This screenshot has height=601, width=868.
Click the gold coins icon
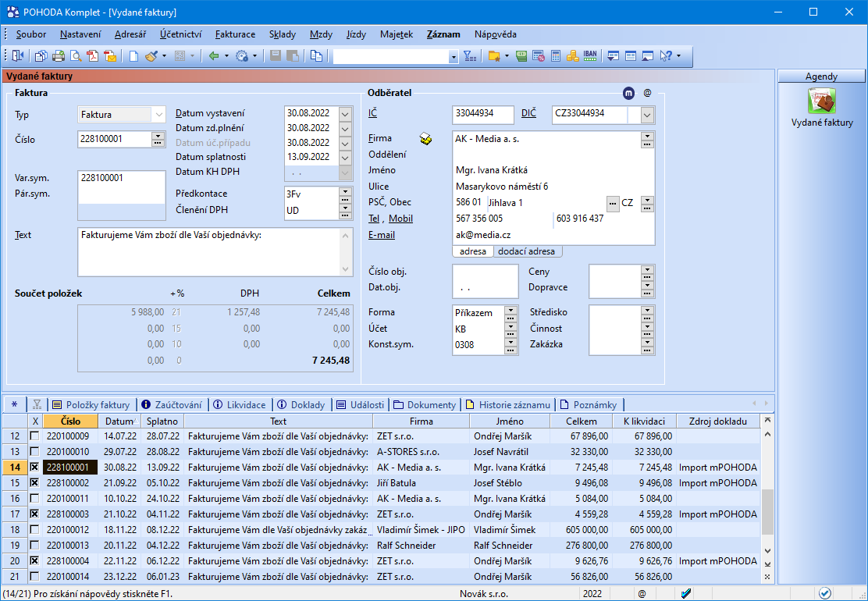[572, 56]
